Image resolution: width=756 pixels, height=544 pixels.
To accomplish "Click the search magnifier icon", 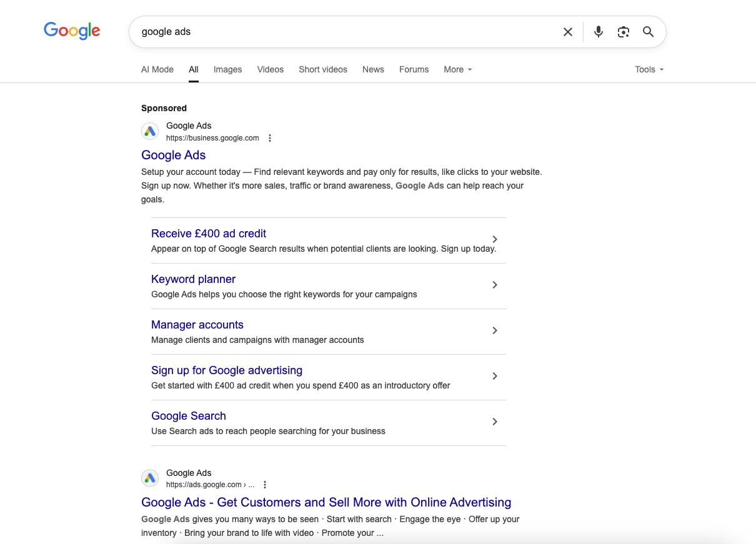I will (x=648, y=31).
